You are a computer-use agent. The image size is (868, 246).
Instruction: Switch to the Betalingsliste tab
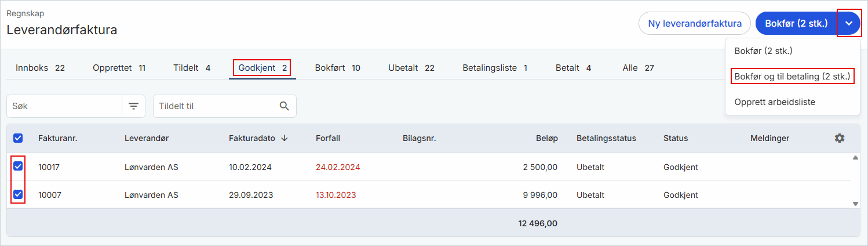495,68
